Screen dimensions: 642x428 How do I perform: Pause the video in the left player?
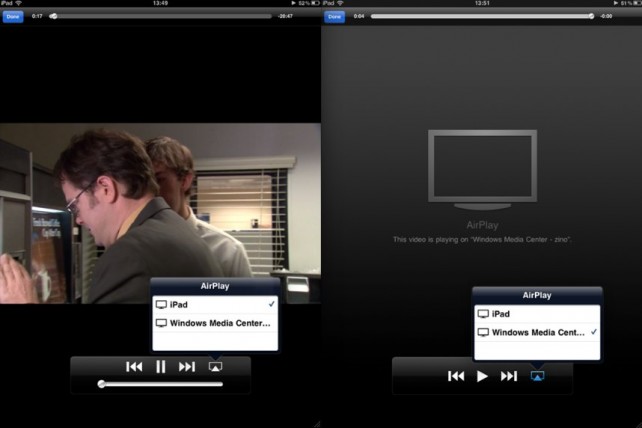tap(160, 367)
